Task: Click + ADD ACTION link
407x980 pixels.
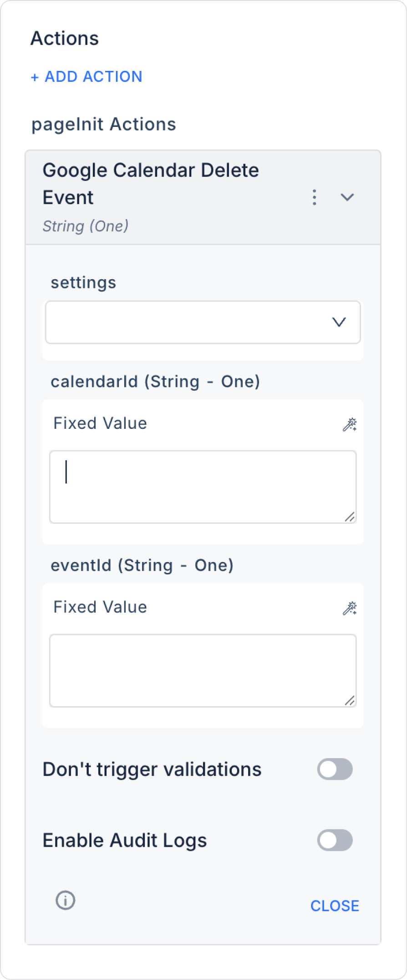Action: (86, 76)
